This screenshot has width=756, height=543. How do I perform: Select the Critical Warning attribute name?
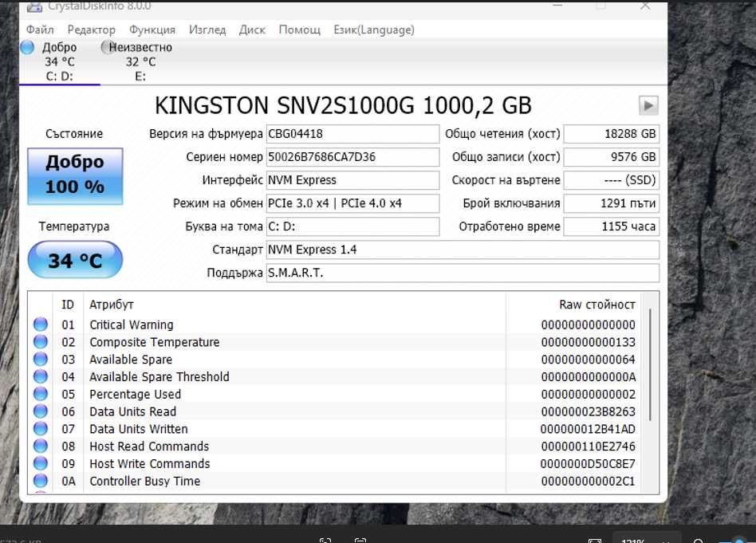[131, 325]
